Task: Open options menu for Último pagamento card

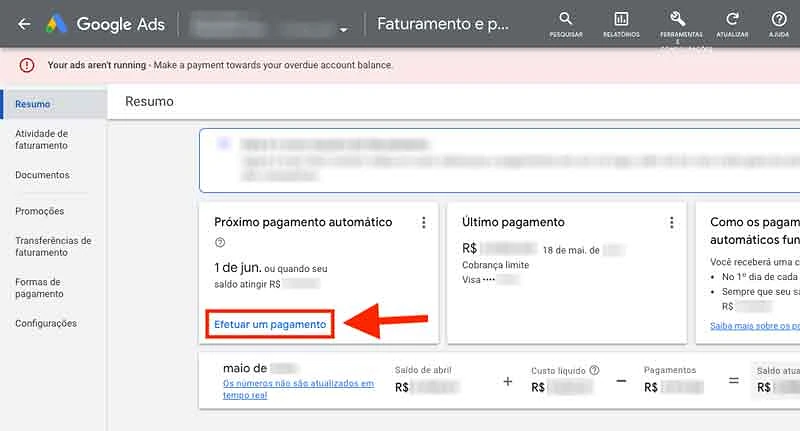Action: tap(671, 222)
